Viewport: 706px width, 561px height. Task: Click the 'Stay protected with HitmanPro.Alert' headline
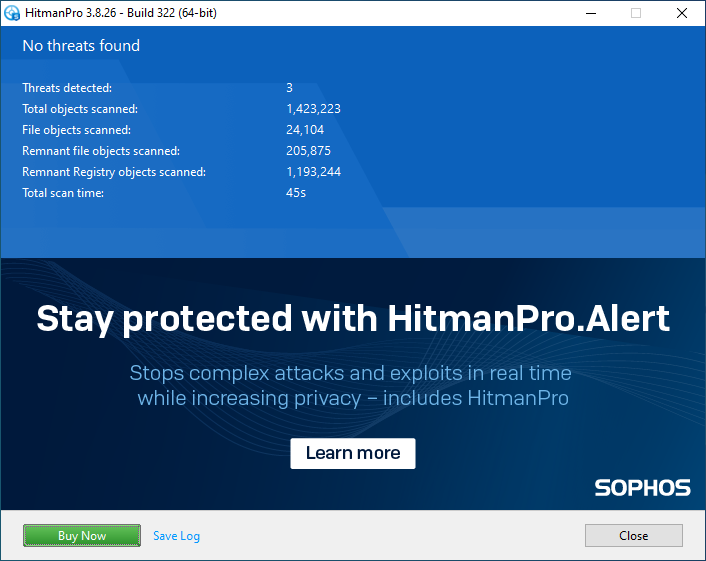point(353,319)
